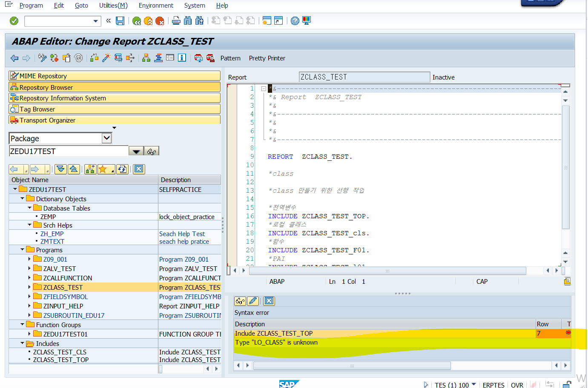Click the Check syntax icon in the editor toolbar
Image resolution: width=588 pixels, height=388 pixels.
(94, 58)
